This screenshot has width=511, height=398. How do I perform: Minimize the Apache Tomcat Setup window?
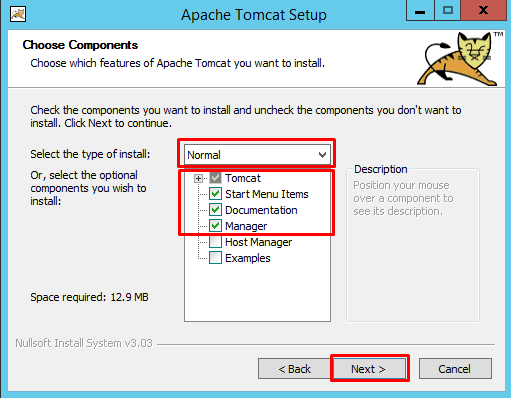click(x=420, y=11)
